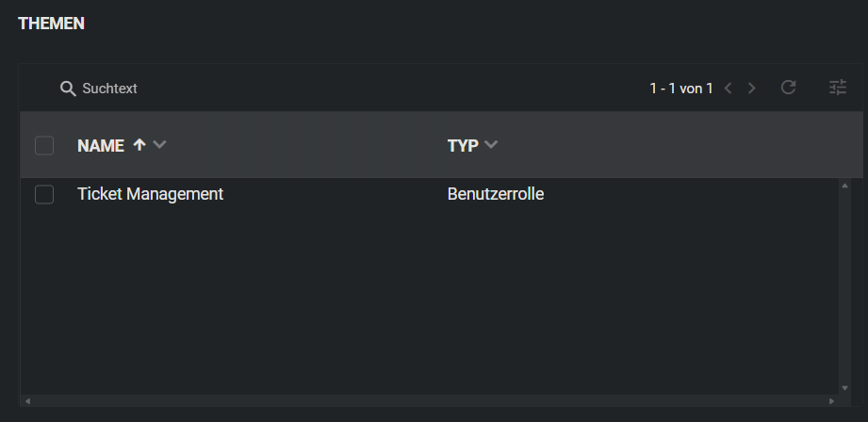Open the Ticket Management entry

pos(150,194)
